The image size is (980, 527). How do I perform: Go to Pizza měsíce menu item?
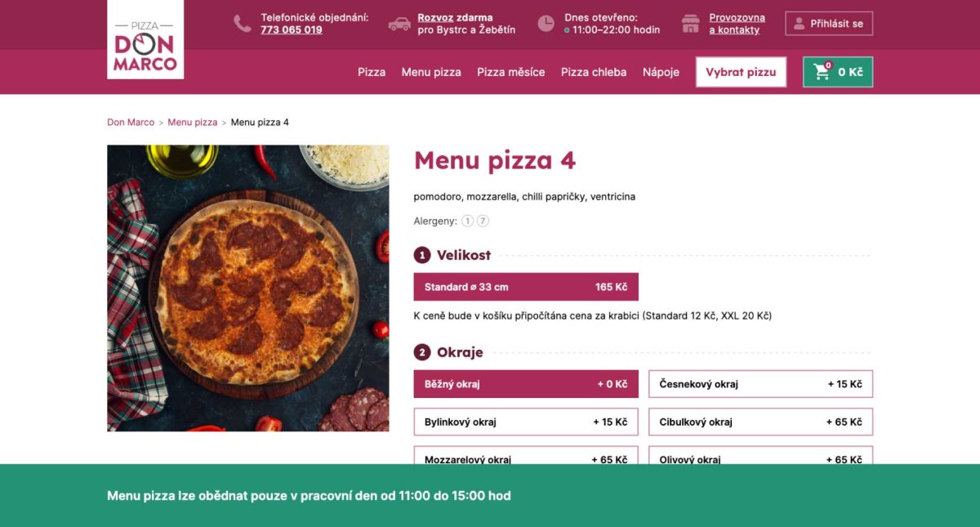pyautogui.click(x=510, y=72)
